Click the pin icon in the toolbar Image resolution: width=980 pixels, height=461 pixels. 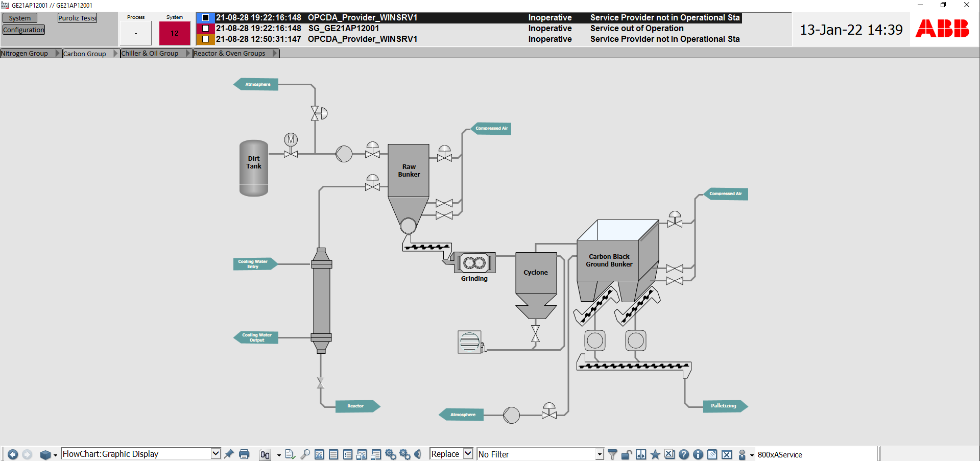click(229, 454)
